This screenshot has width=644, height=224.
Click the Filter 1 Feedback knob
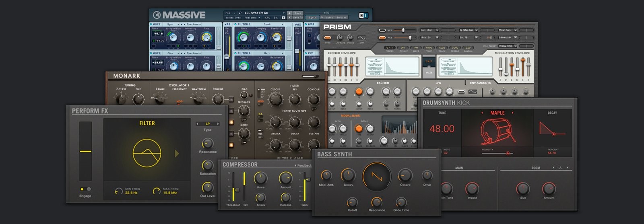point(277,37)
